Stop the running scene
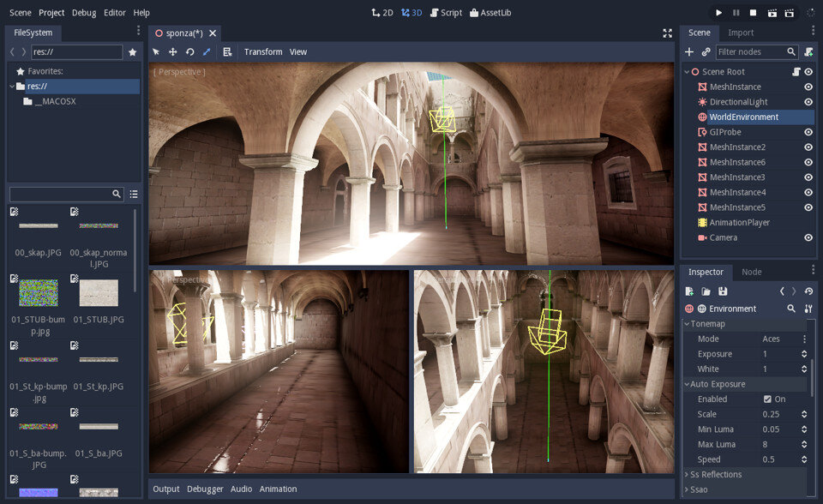The width and height of the screenshot is (823, 504). [754, 13]
